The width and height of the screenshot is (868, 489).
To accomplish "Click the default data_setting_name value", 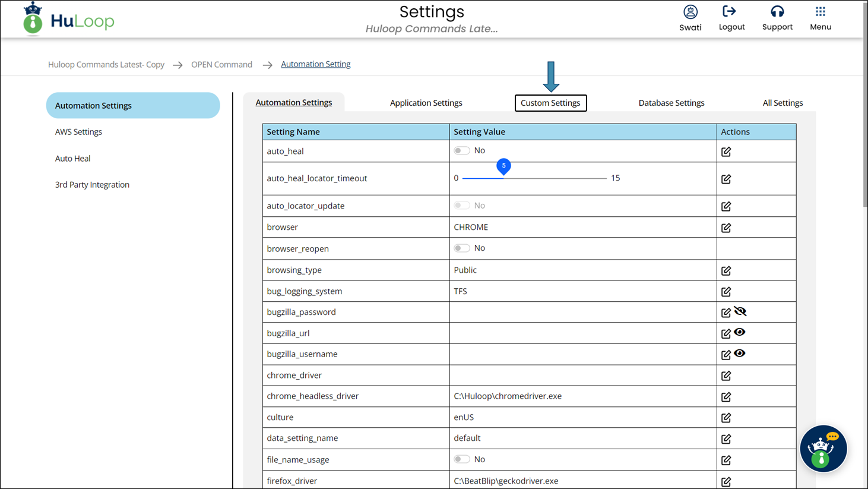I will [467, 438].
